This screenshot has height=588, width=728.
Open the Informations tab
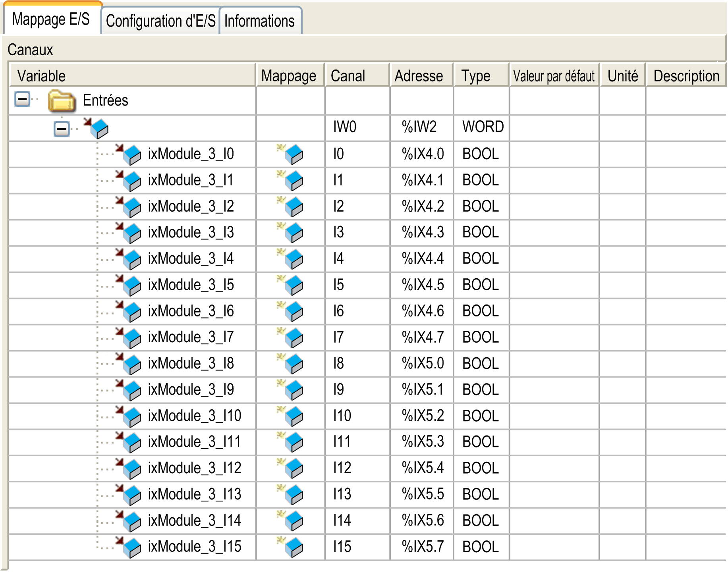pos(259,21)
